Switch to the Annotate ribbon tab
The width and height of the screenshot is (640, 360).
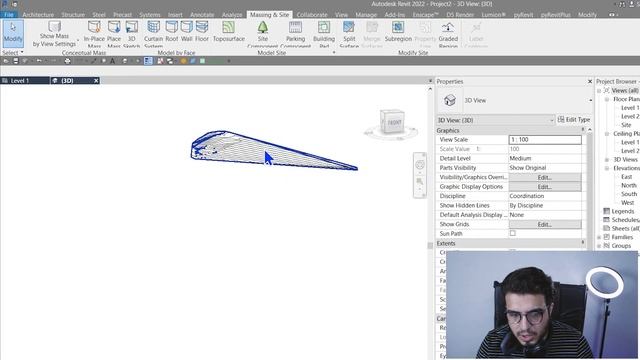coord(202,15)
